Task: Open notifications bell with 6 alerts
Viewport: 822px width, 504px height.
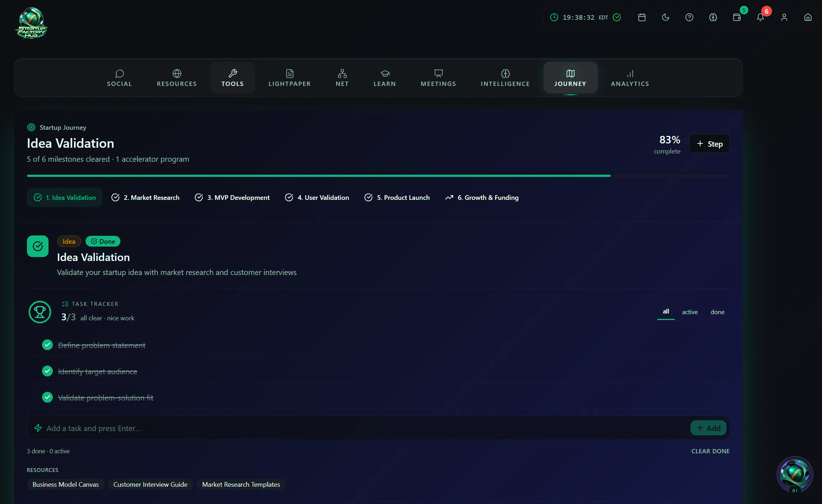Action: tap(761, 17)
